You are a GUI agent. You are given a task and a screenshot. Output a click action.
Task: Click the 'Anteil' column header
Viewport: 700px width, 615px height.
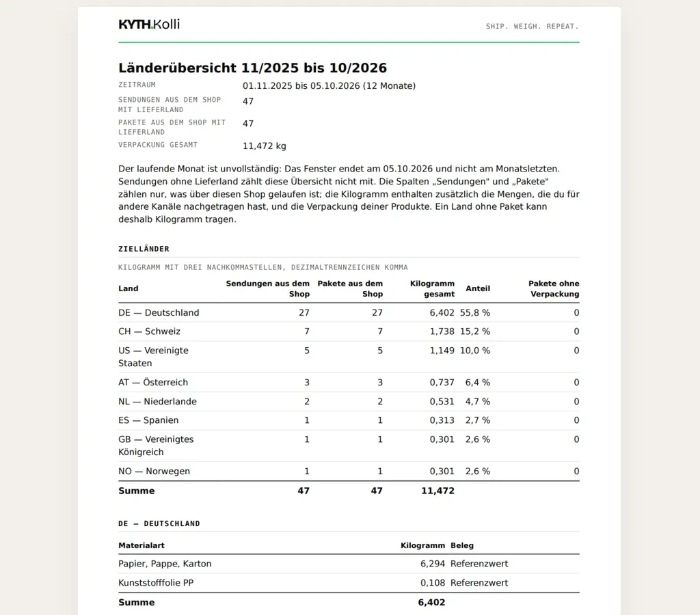pos(478,288)
